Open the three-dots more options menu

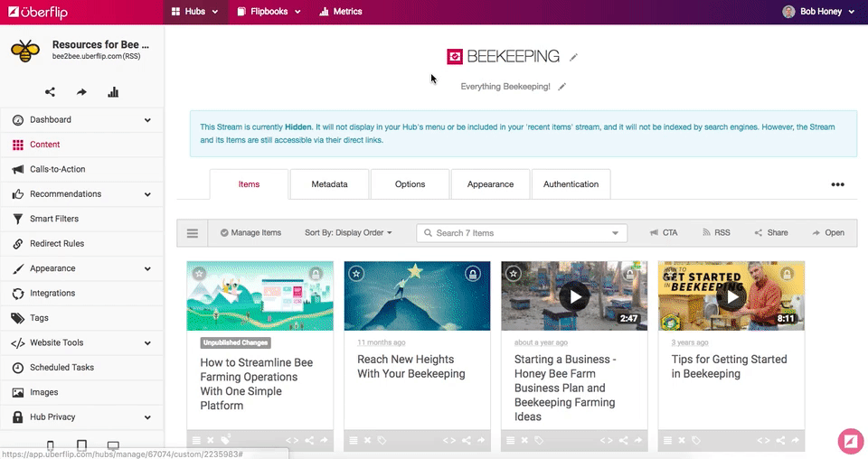point(837,184)
